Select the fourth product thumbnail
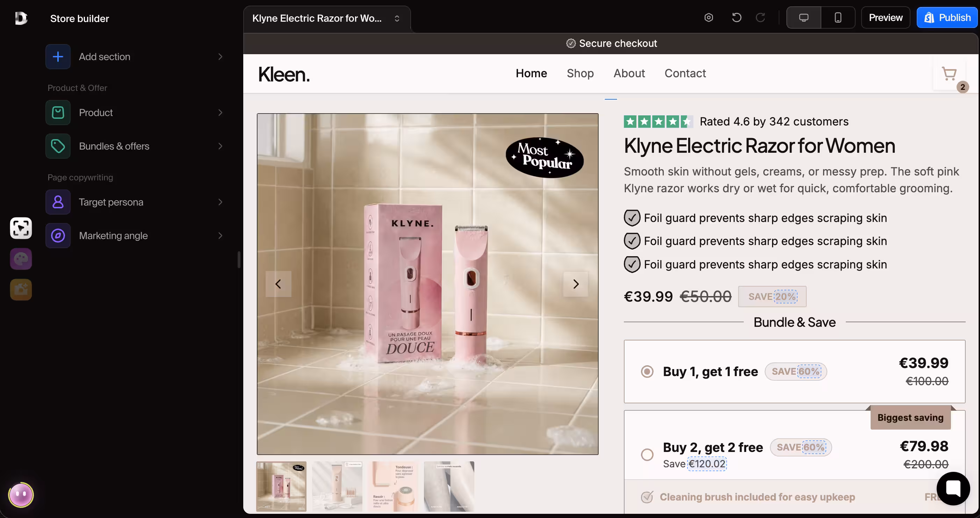 [x=449, y=487]
